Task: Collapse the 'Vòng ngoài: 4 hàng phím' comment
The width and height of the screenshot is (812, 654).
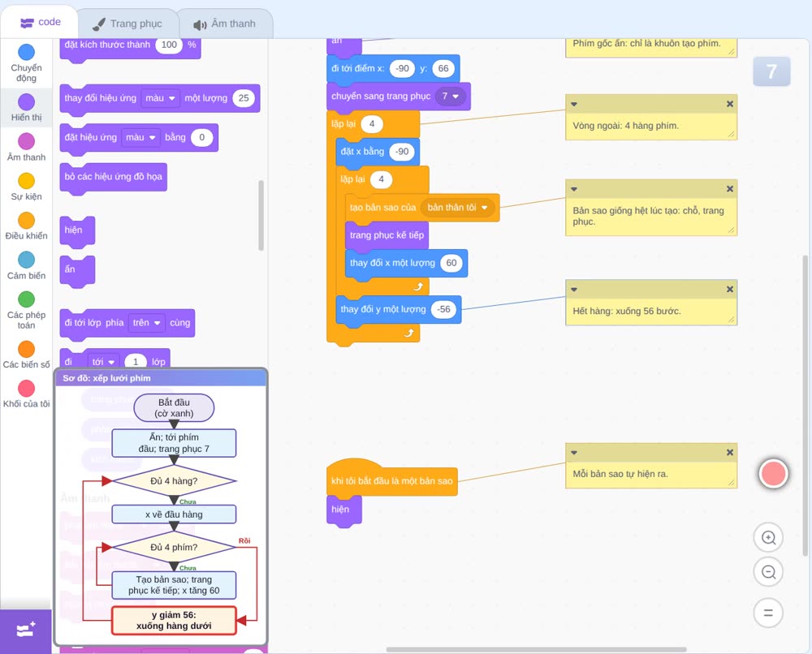Action: pyautogui.click(x=574, y=104)
